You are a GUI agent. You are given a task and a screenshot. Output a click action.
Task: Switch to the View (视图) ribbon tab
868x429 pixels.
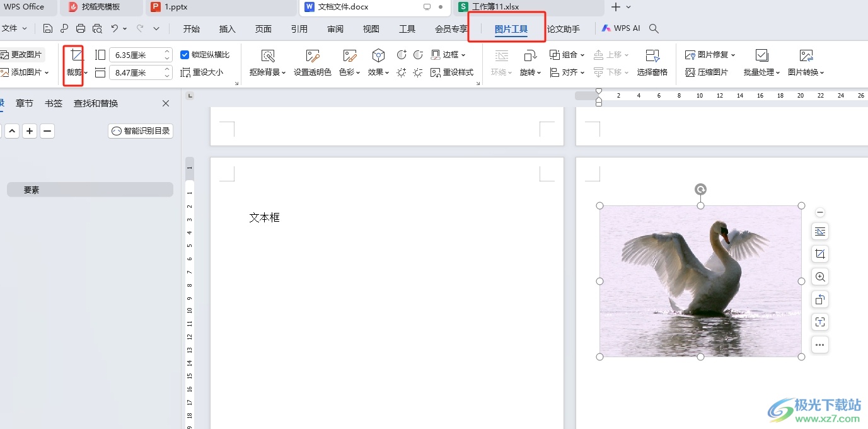click(x=371, y=29)
